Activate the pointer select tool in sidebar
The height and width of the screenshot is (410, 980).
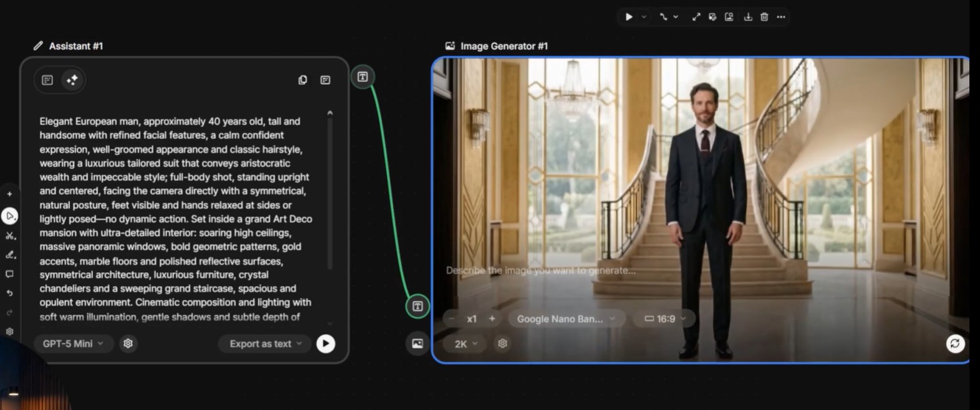[x=9, y=216]
